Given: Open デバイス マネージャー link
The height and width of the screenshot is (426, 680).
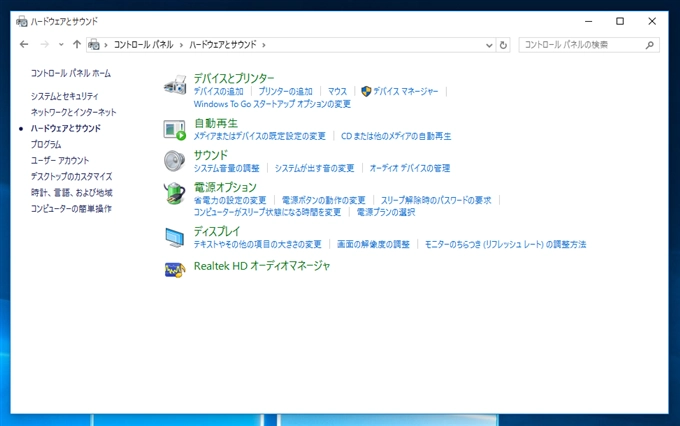Looking at the screenshot, I should pyautogui.click(x=405, y=91).
